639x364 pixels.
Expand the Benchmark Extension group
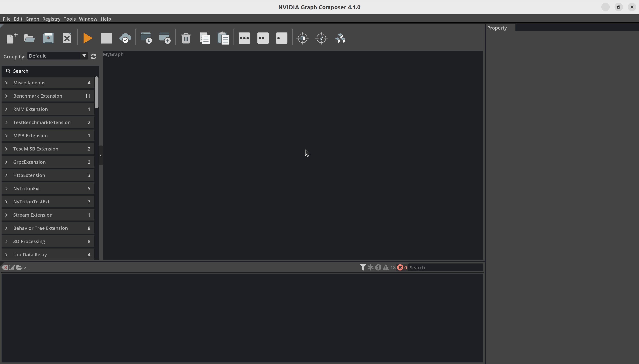pos(6,96)
